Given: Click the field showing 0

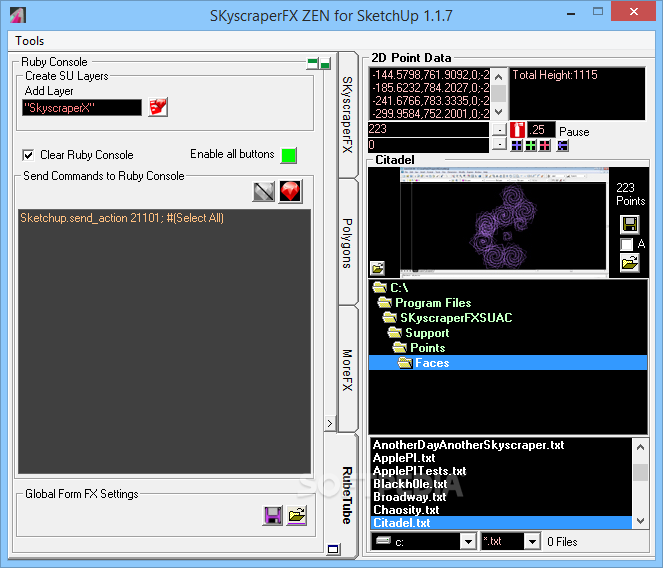Looking at the screenshot, I should pyautogui.click(x=428, y=145).
